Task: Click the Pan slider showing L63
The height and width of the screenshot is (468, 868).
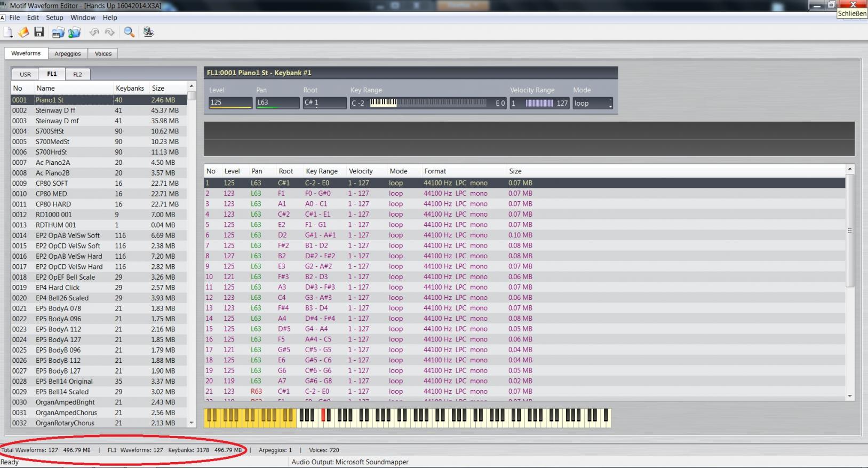Action: [277, 103]
